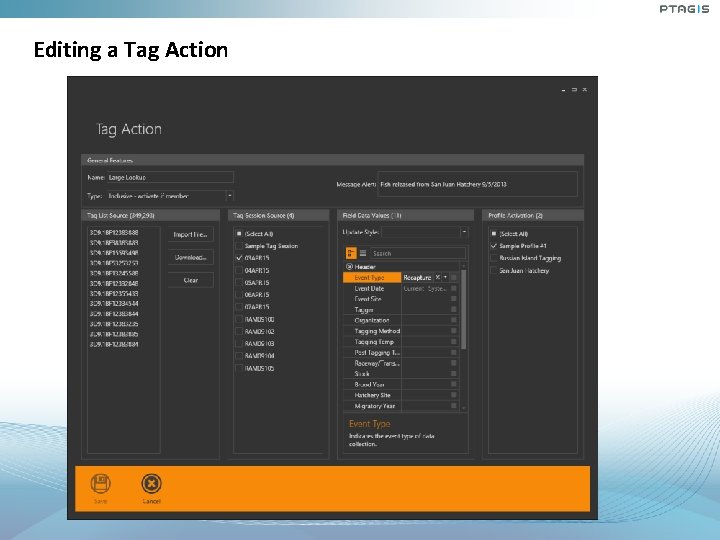Switch field list to flat list view icon

363,253
